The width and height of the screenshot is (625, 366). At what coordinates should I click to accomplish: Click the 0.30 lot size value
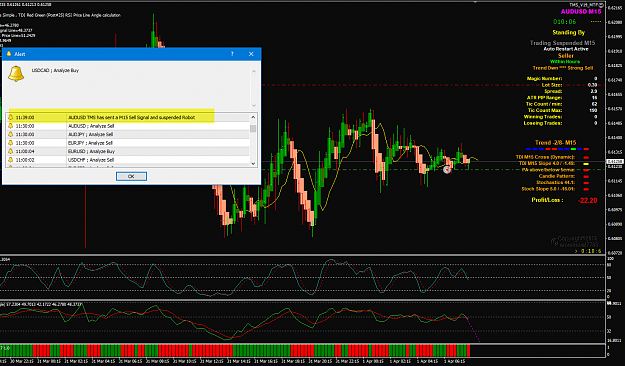[x=592, y=85]
